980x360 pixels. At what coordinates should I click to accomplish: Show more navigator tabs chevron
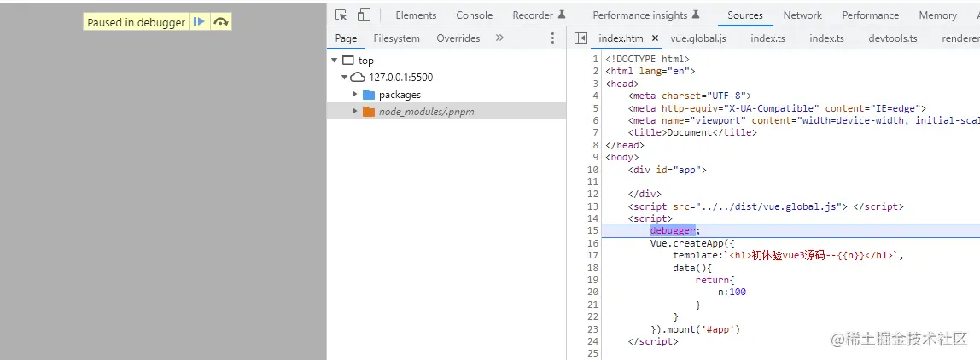499,38
